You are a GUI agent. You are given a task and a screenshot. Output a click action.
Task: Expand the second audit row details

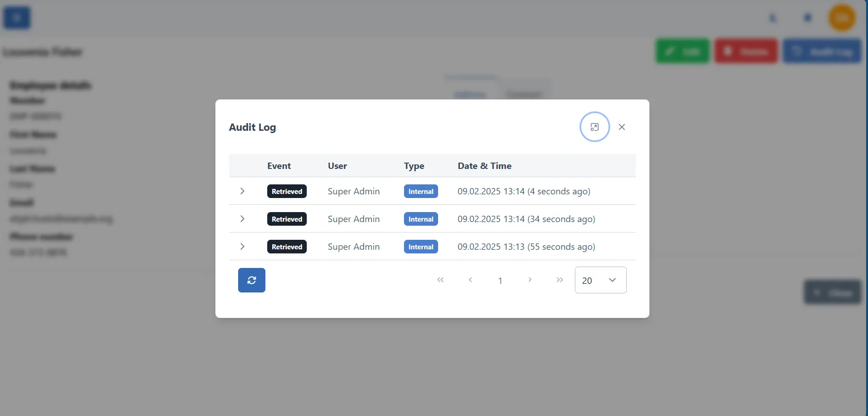point(242,219)
